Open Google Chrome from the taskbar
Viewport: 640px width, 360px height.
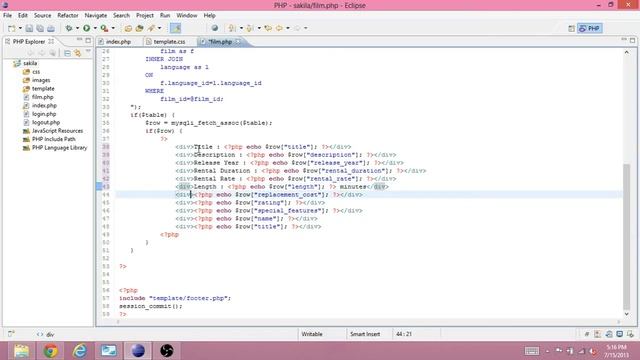(51, 351)
